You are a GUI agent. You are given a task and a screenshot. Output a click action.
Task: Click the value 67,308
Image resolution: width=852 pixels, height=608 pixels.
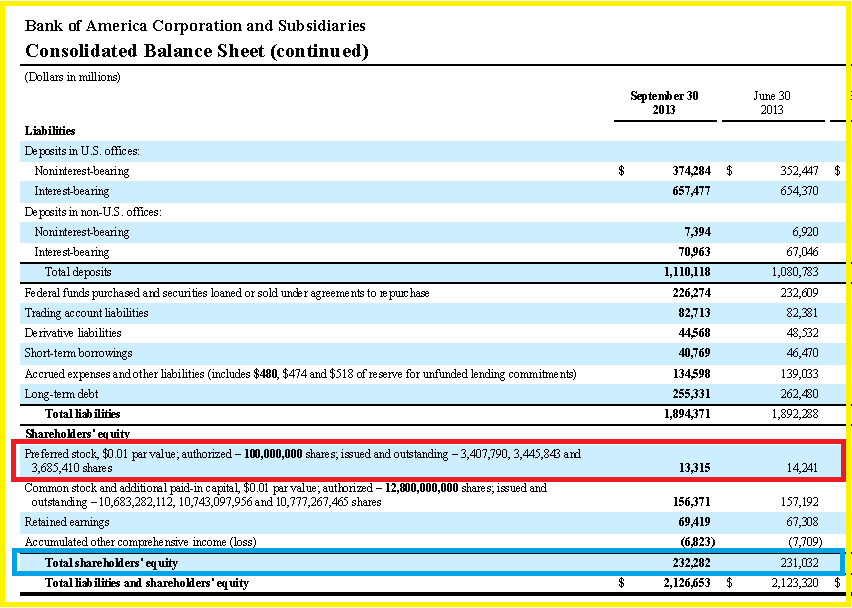click(x=802, y=522)
